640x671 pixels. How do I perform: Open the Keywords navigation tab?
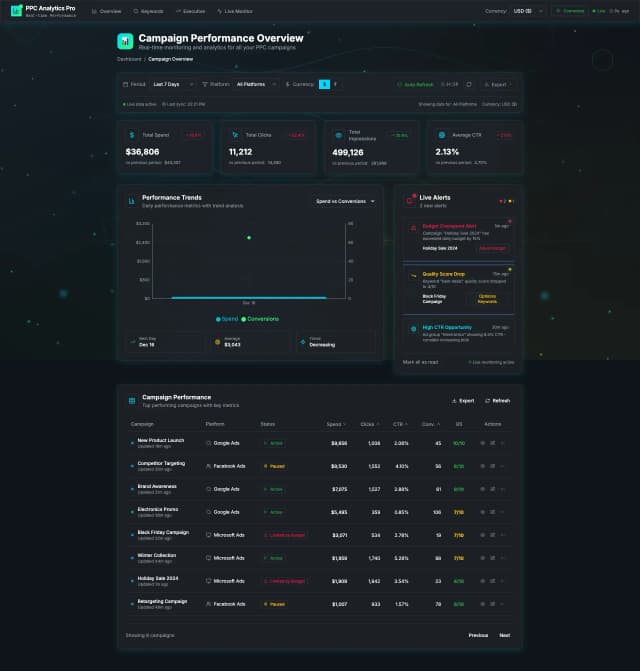[149, 11]
